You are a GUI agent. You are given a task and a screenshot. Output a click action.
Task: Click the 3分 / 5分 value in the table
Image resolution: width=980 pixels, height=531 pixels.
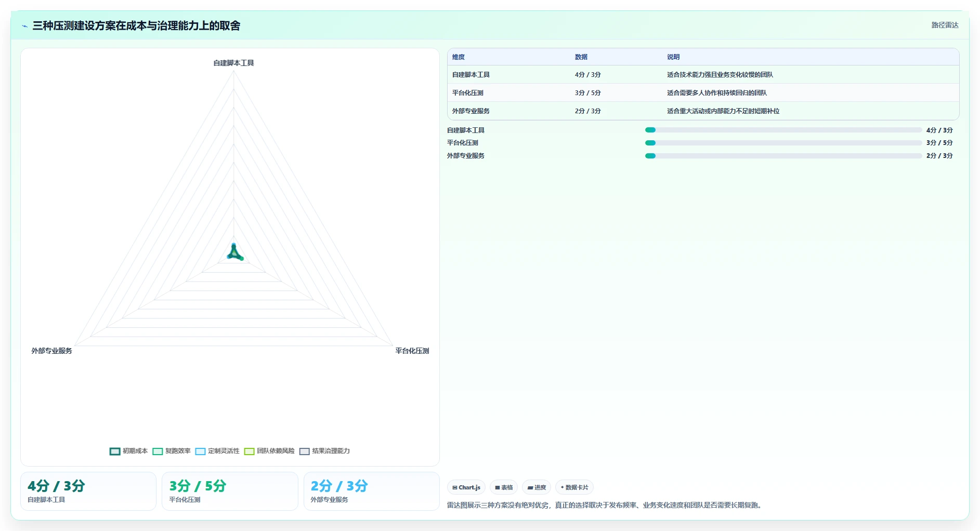tap(588, 93)
